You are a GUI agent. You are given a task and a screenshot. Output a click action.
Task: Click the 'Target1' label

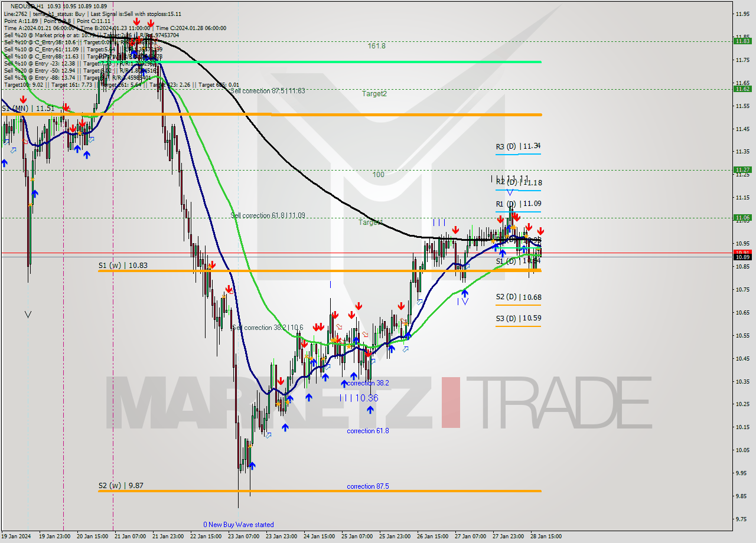click(x=371, y=222)
